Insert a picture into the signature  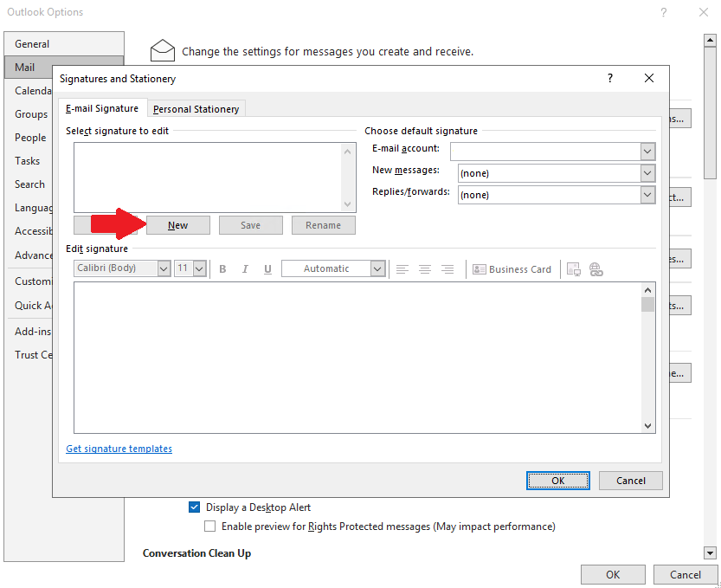[x=574, y=269]
